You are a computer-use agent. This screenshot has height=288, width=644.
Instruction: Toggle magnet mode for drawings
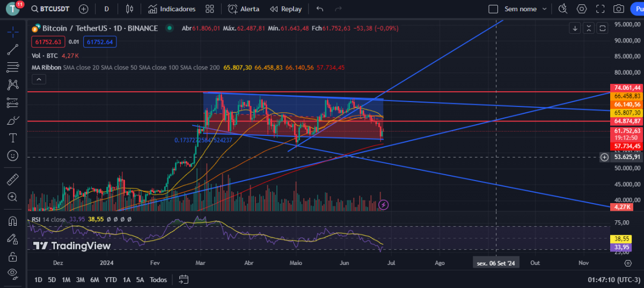click(x=13, y=221)
